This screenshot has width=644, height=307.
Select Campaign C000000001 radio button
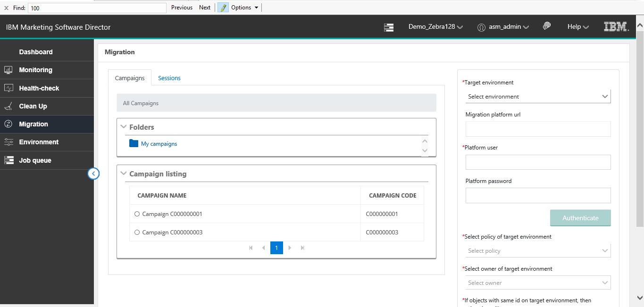(137, 214)
